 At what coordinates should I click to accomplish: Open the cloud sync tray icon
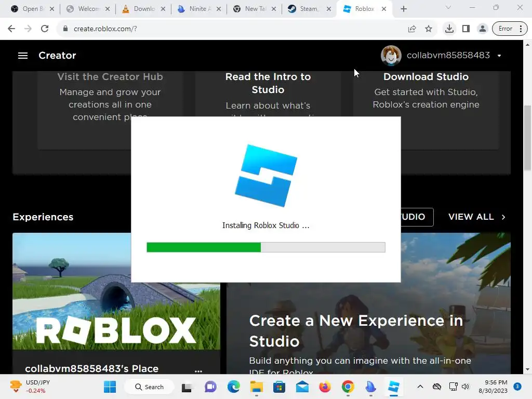tap(437, 387)
